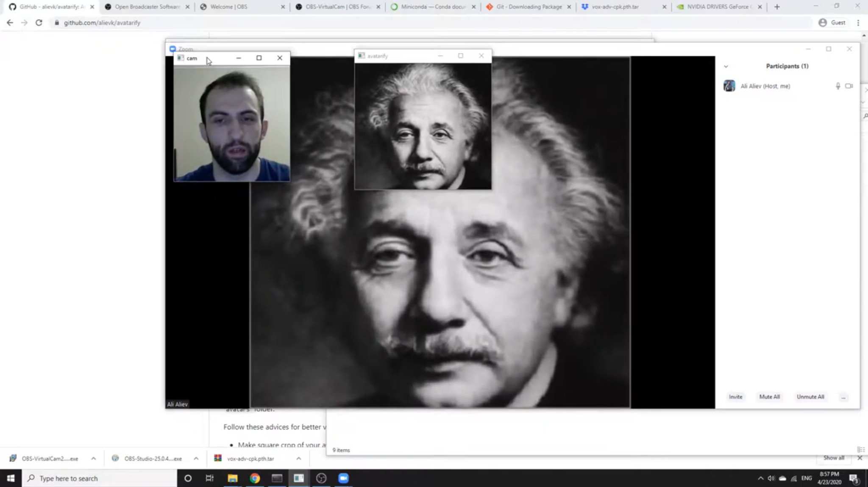Close the Miniconda tab
Viewport: 868px width, 487px height.
pyautogui.click(x=473, y=7)
